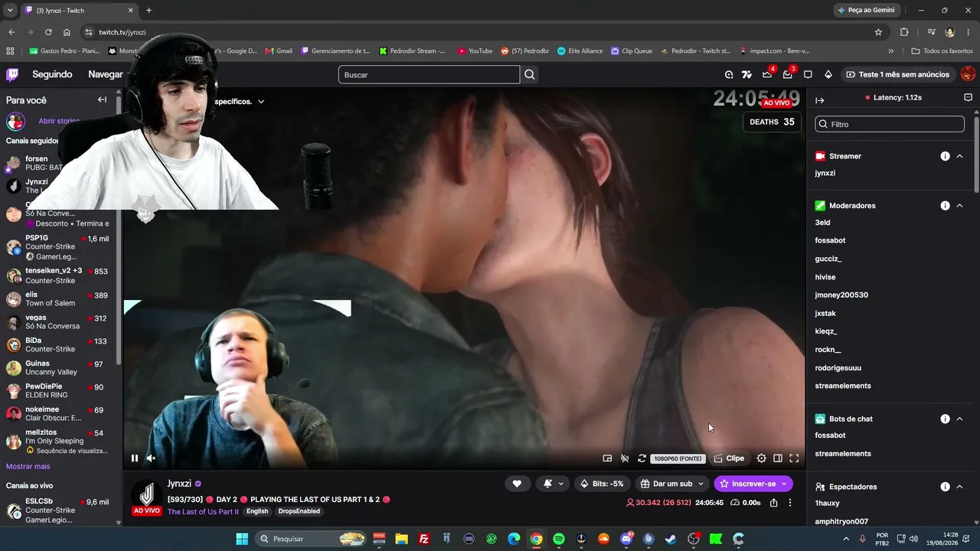The width and height of the screenshot is (980, 551).
Task: Open the whispers speech bubble icon
Action: [x=808, y=74]
